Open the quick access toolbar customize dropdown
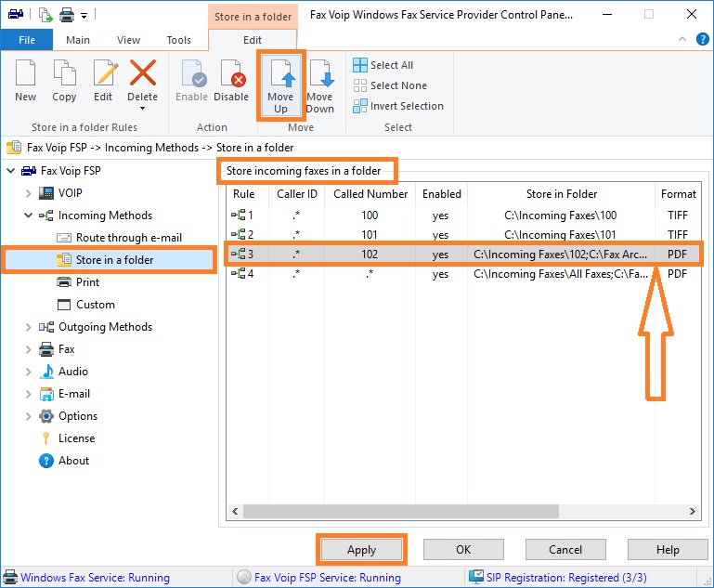Viewport: 714px width, 588px height. point(84,16)
